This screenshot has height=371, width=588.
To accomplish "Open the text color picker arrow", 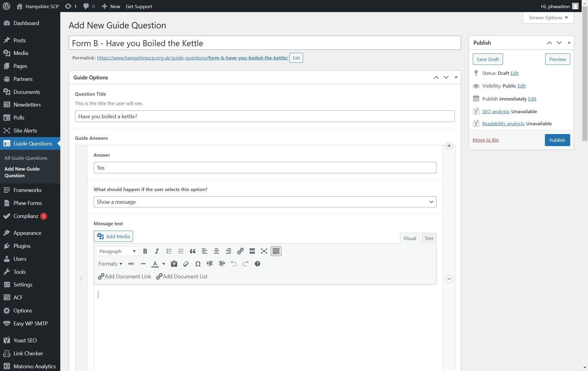I will [164, 264].
